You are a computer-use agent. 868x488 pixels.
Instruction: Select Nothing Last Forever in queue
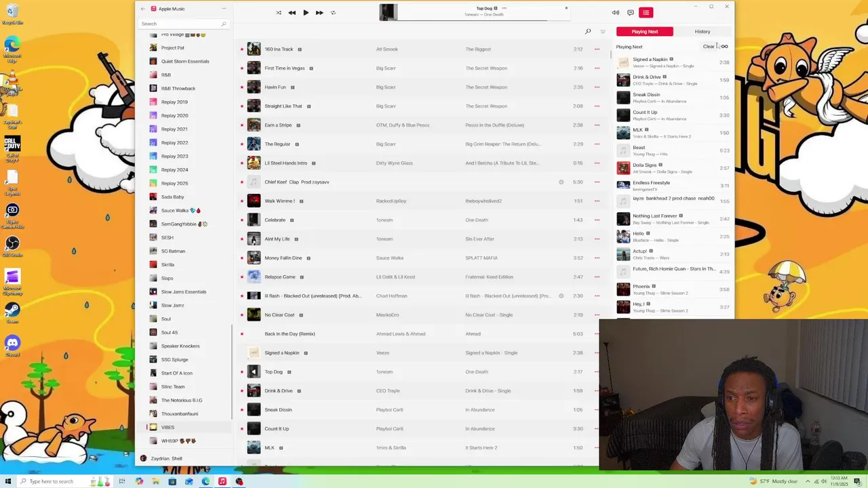[673, 219]
